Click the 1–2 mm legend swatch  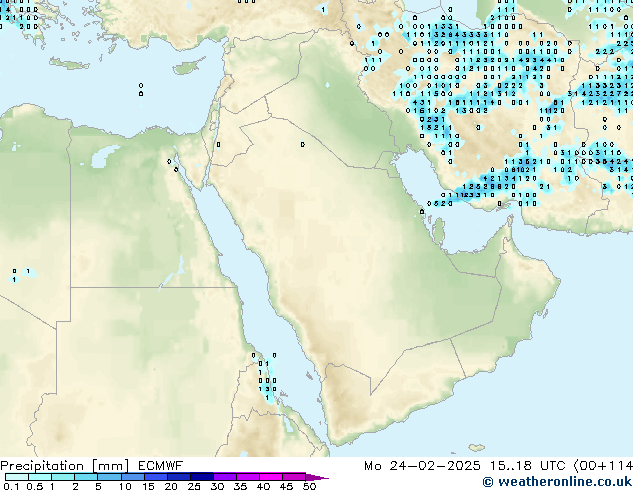pyautogui.click(x=63, y=477)
